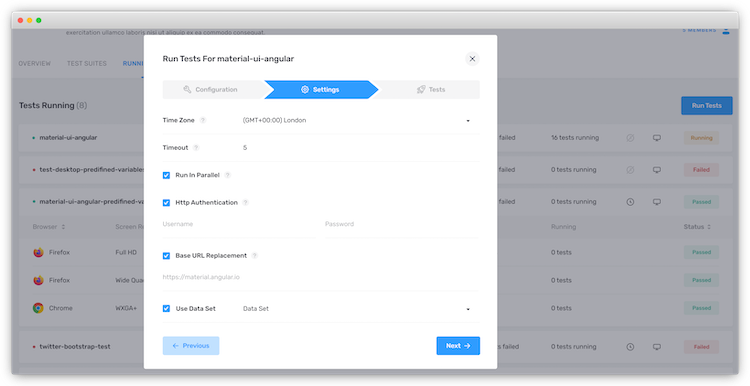750x386 pixels.
Task: Uncheck Run In Parallel
Action: pos(166,176)
